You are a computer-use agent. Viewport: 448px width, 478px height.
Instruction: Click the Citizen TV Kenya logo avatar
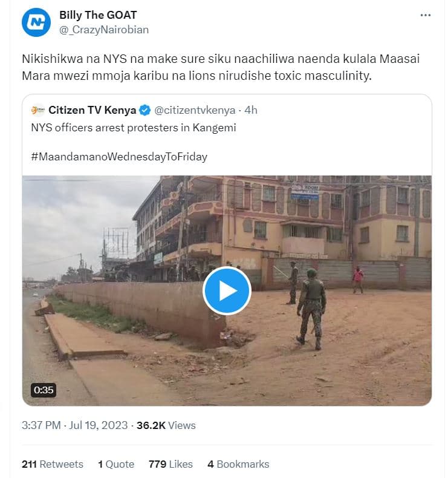(x=37, y=110)
